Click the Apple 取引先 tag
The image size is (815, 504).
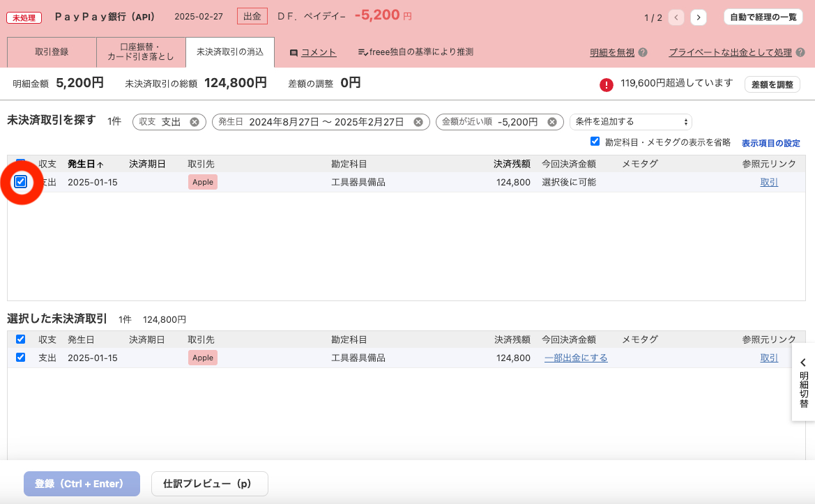pos(202,182)
